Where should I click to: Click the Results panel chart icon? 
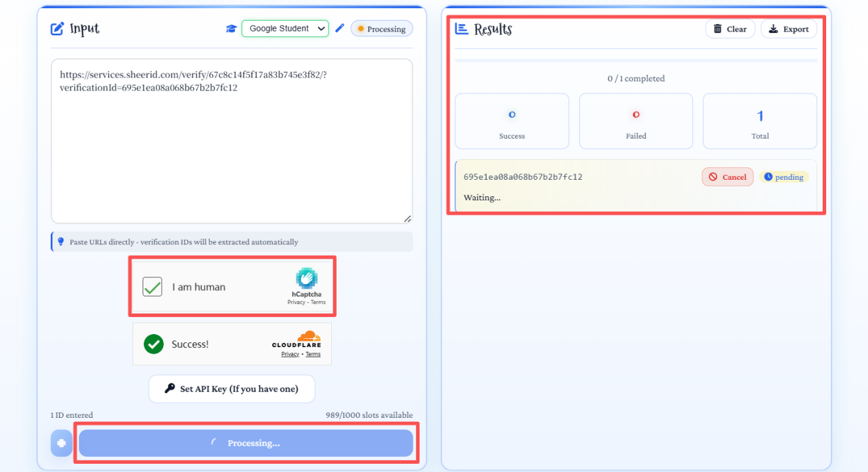coord(462,29)
